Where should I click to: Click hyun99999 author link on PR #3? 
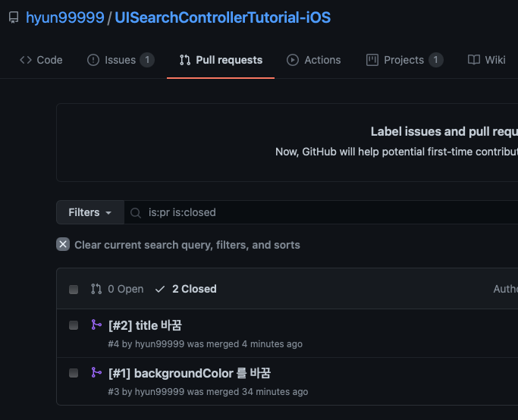coord(159,392)
